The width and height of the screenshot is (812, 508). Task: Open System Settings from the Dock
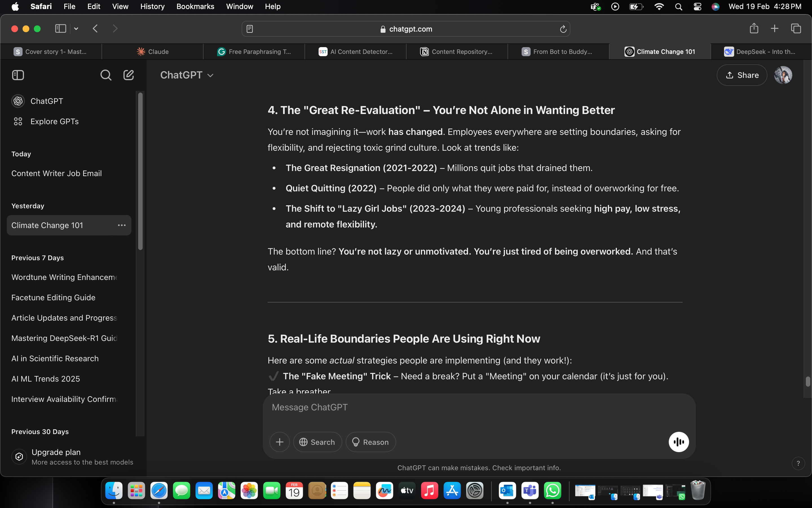coord(475,491)
